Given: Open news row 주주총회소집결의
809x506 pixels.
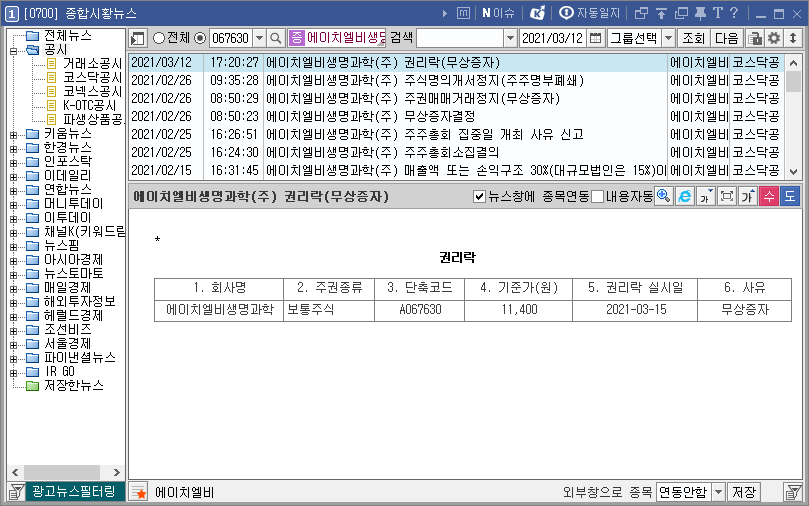Looking at the screenshot, I should click(x=457, y=152).
